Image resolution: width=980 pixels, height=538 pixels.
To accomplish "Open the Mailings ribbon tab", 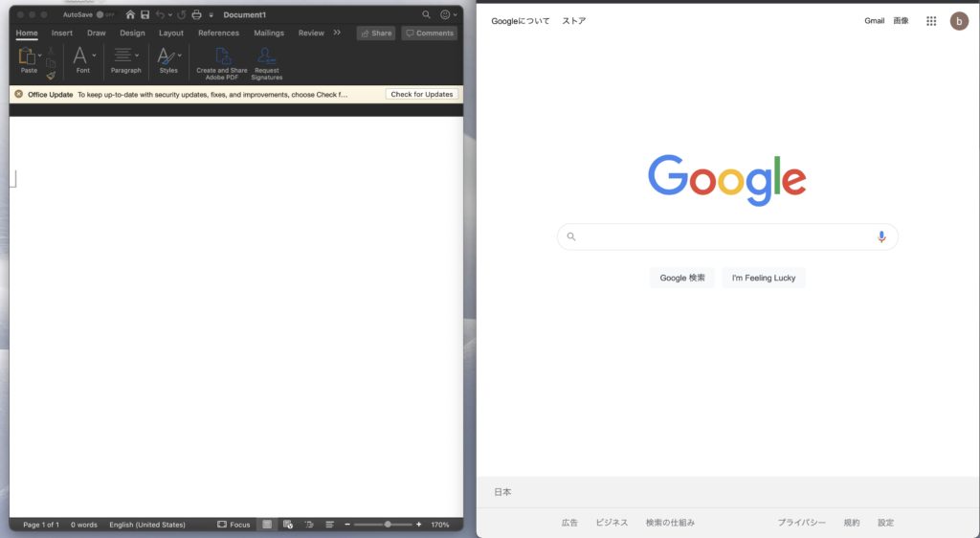I will pyautogui.click(x=269, y=34).
